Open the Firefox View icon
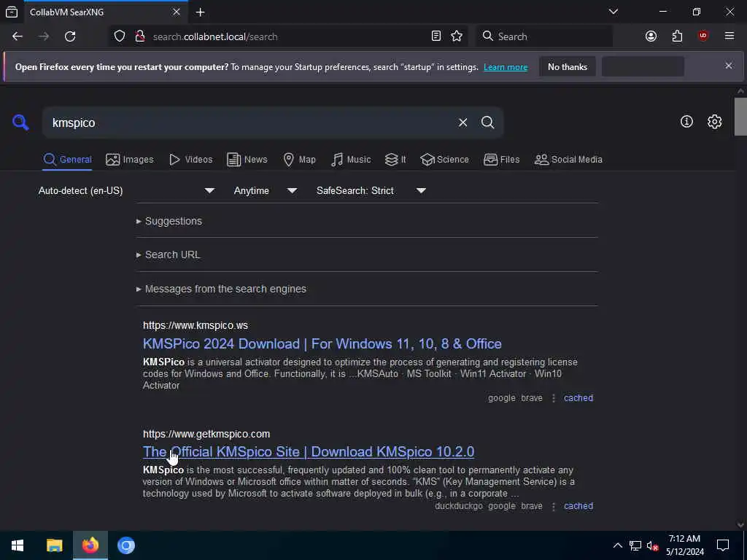 click(12, 12)
